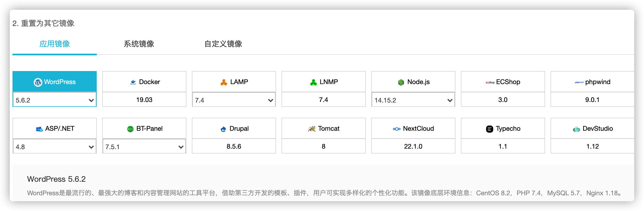Viewport: 644px width, 211px height.
Task: Select the WordPress image label
Action: pyautogui.click(x=60, y=82)
